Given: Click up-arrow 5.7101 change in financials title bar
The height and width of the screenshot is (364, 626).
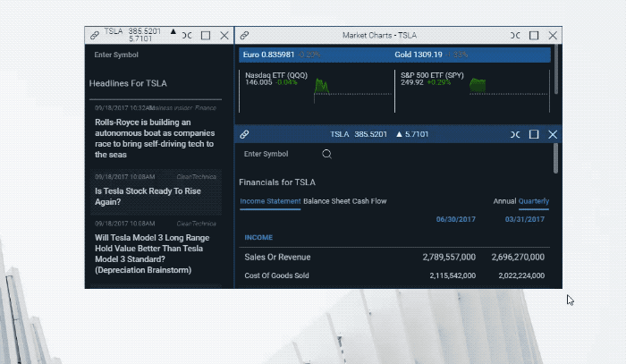Looking at the screenshot, I should point(412,134).
